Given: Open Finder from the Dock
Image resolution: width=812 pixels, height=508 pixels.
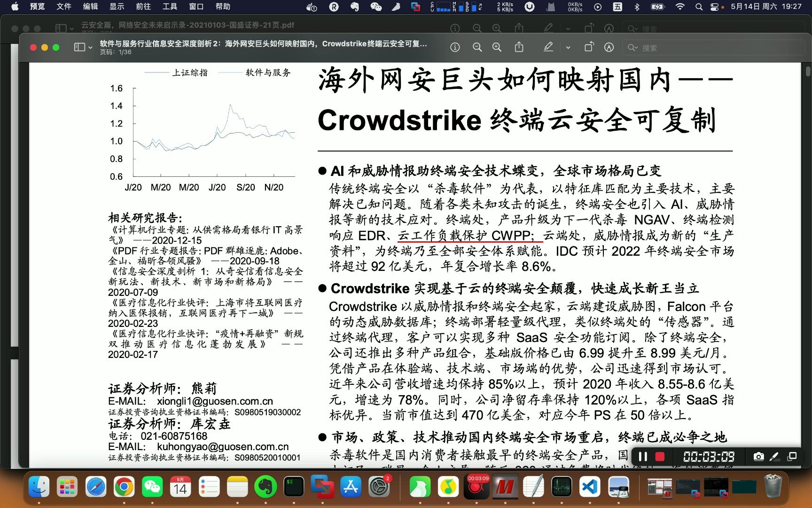Looking at the screenshot, I should click(x=39, y=487).
